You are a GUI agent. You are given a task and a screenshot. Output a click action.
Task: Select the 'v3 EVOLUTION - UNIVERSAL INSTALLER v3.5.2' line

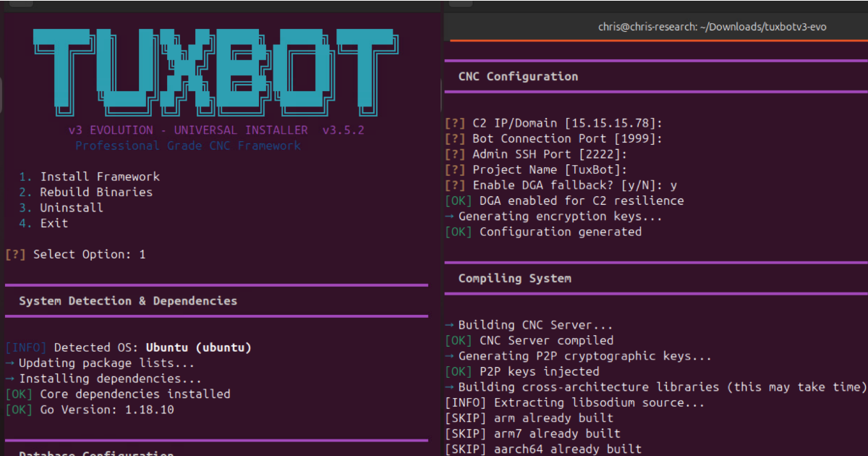click(216, 130)
